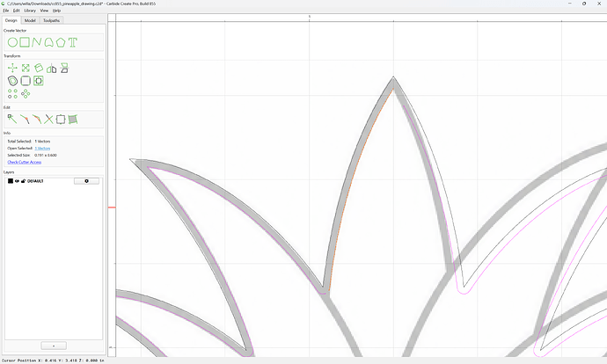The image size is (607, 364).
Task: Activate the Flip vertical tool
Action: tap(64, 68)
